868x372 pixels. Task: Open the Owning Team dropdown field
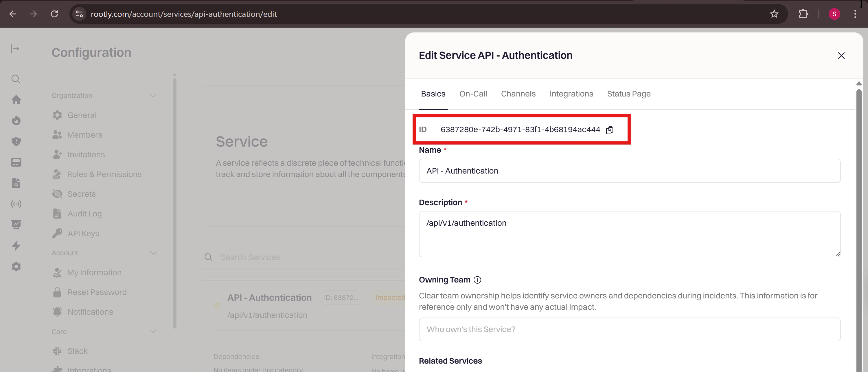pos(629,329)
